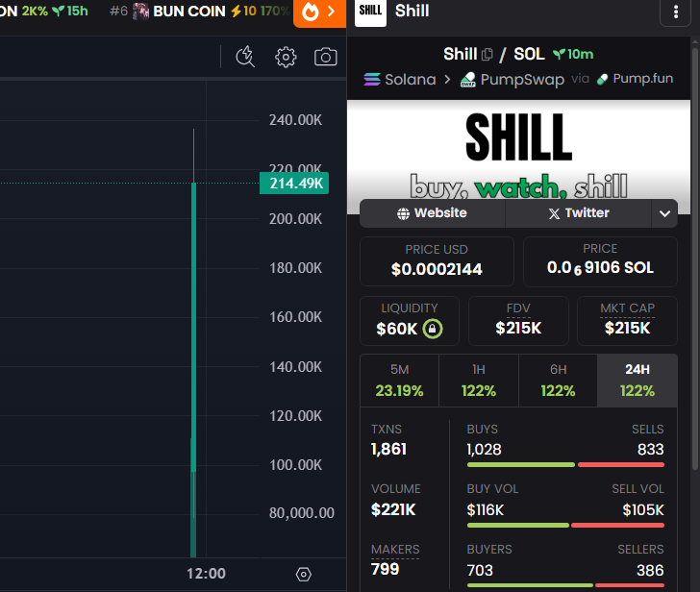Click the BUYS 1,028 value
This screenshot has height=592, width=700.
(484, 449)
